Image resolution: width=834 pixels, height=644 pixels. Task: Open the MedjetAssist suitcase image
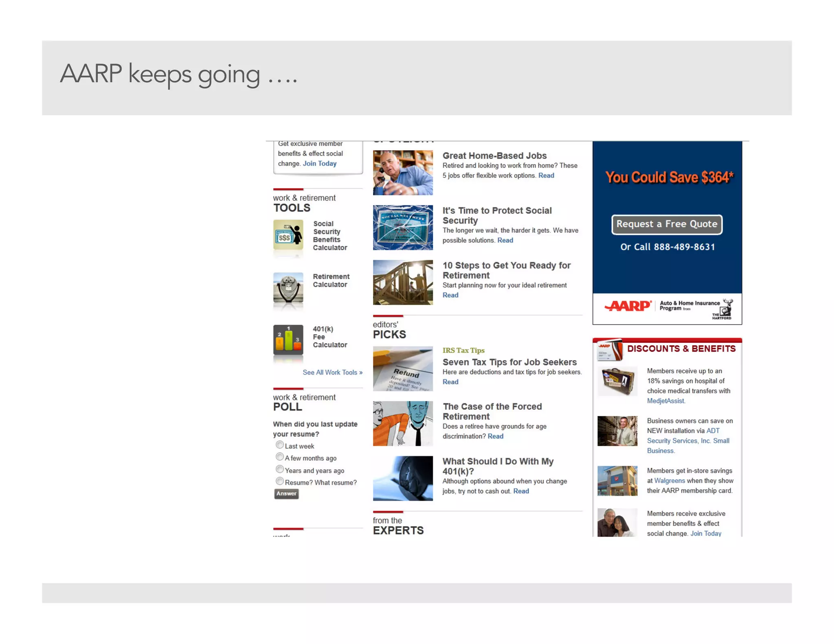pyautogui.click(x=617, y=381)
